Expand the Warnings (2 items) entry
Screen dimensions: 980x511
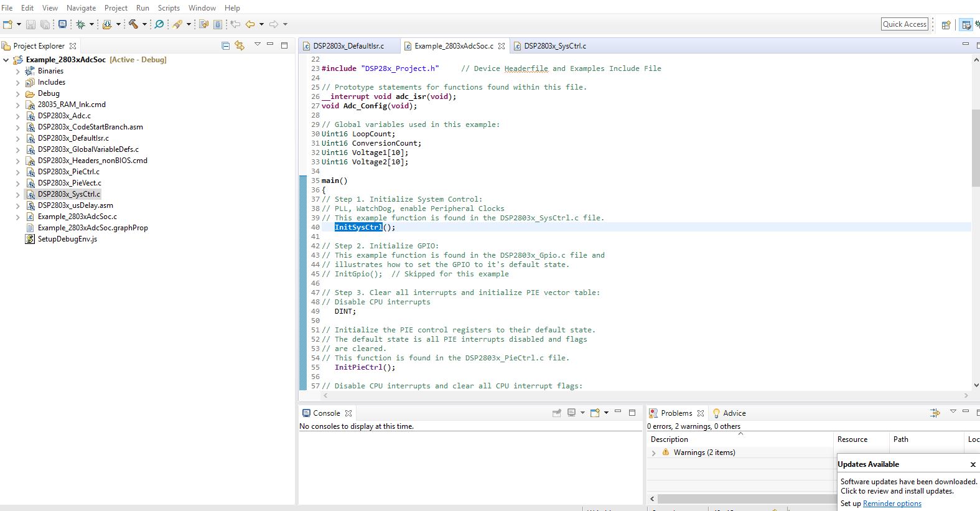pyautogui.click(x=653, y=453)
